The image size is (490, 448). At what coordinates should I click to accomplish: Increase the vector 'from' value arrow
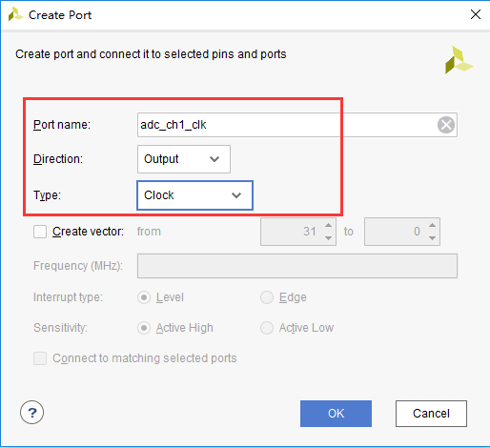329,225
